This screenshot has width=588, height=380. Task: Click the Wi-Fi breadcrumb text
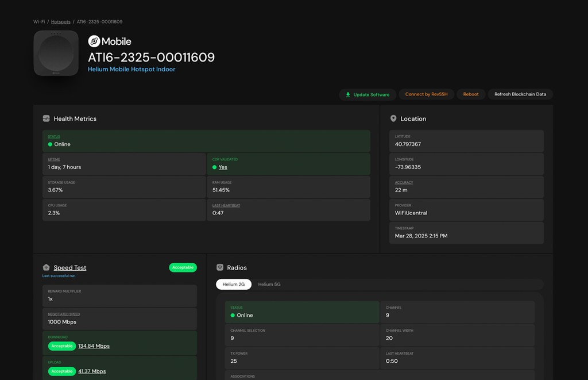[39, 22]
